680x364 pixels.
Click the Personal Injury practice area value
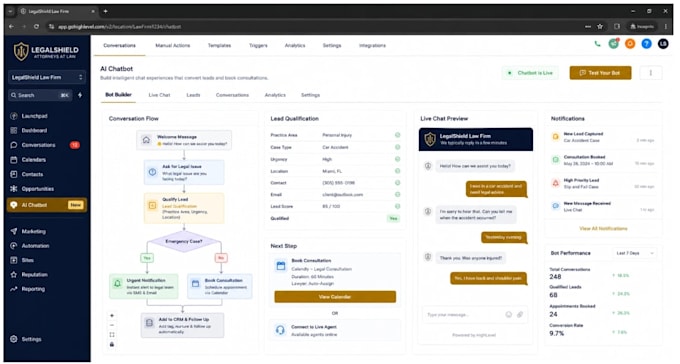pyautogui.click(x=337, y=135)
